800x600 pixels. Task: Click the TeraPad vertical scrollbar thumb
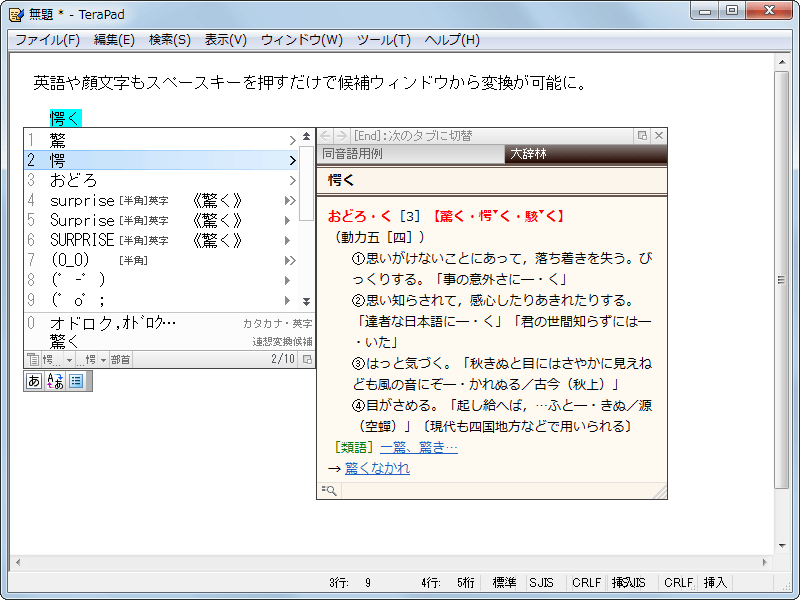point(781,280)
